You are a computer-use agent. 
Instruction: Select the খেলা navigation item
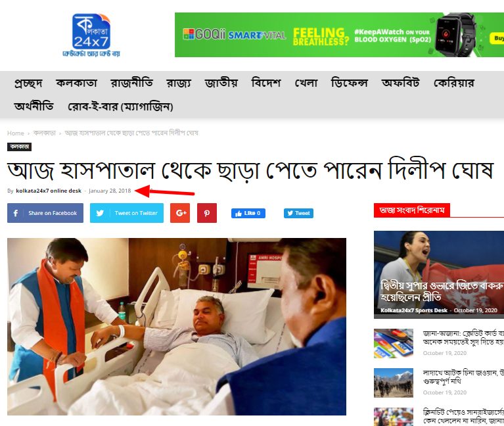tap(306, 83)
